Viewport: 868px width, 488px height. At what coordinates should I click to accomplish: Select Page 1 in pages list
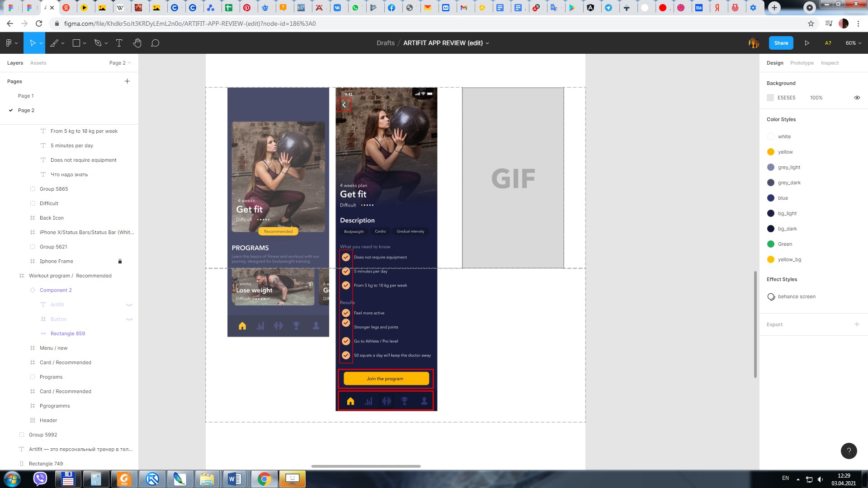pyautogui.click(x=26, y=96)
